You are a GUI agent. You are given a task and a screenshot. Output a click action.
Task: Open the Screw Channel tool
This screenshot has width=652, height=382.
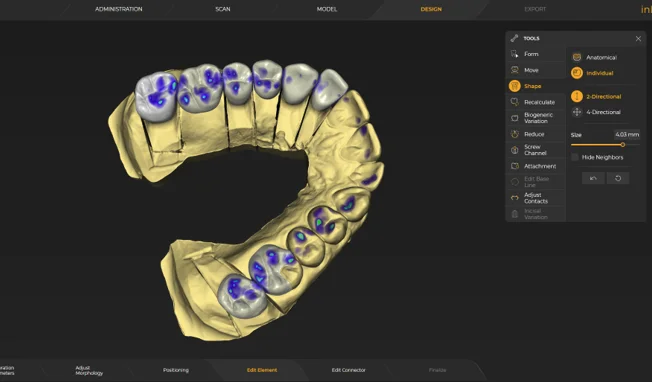pos(536,150)
